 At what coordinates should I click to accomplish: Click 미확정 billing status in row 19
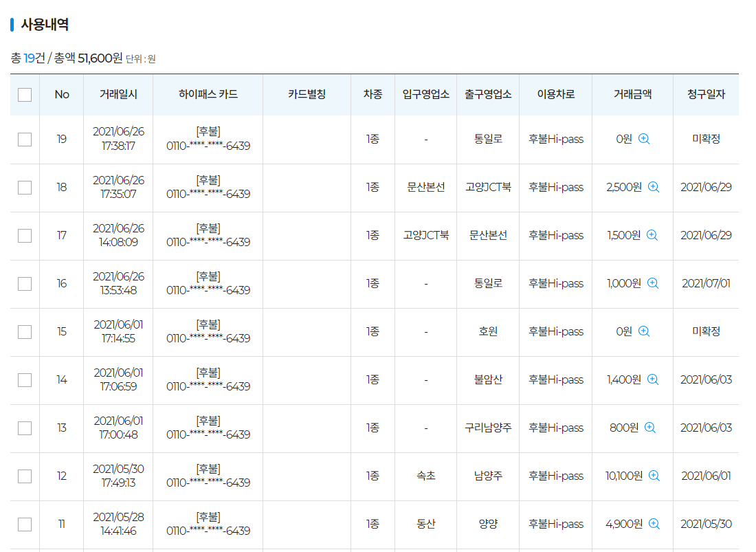pos(706,139)
